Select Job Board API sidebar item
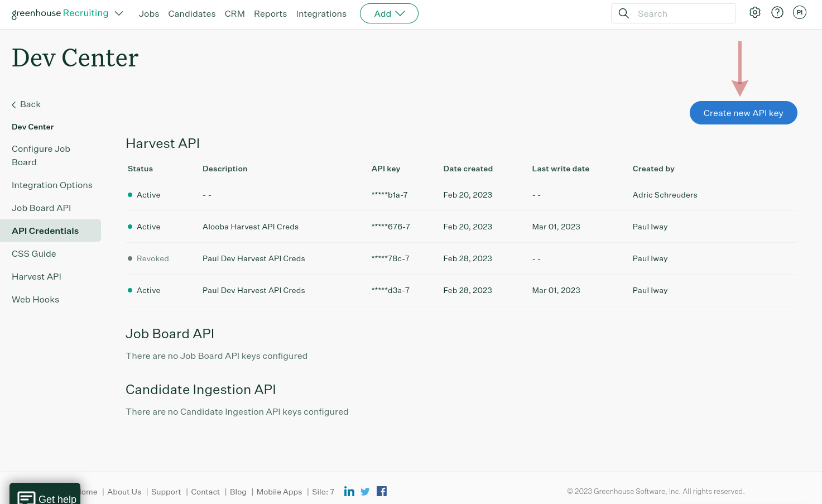Viewport: 822px width, 504px height. coord(41,208)
